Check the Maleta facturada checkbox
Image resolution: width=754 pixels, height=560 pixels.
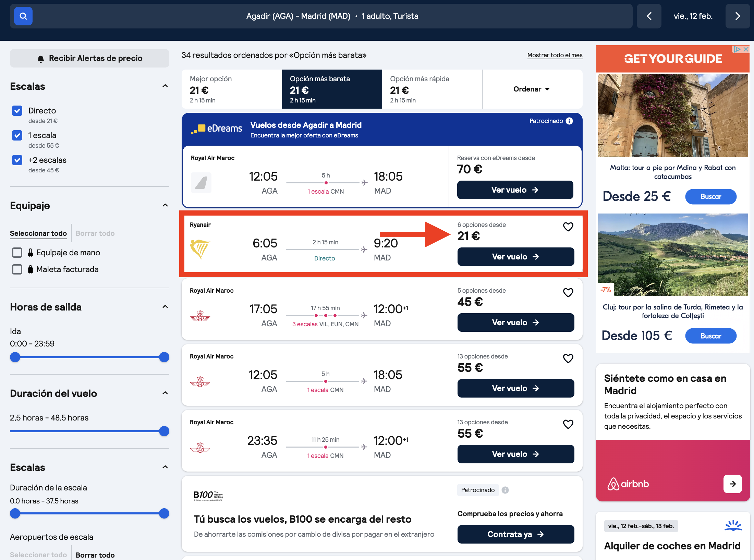click(x=17, y=269)
